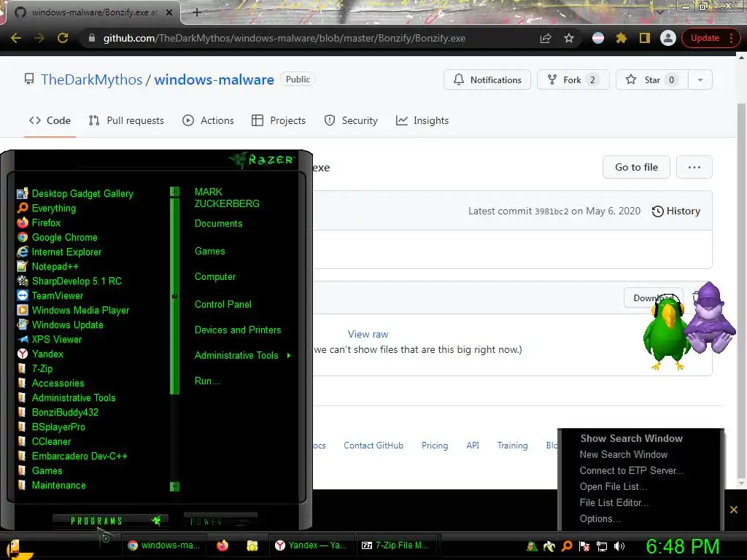Open the Star dropdown arrow

click(700, 79)
